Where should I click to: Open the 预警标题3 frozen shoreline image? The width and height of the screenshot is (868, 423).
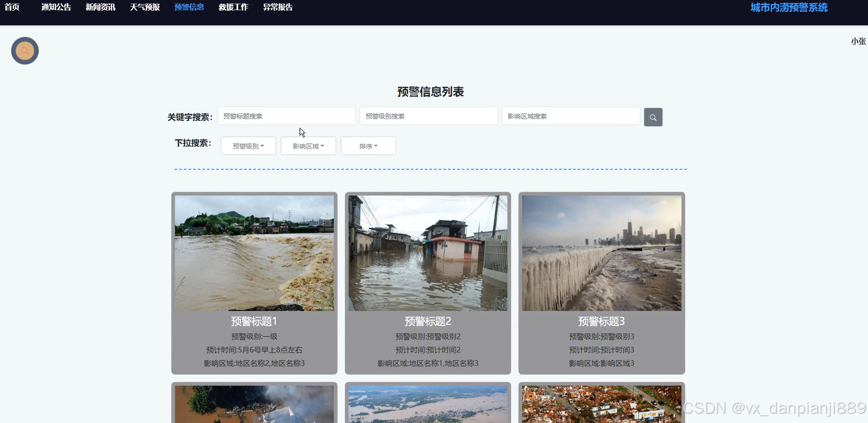coord(601,253)
